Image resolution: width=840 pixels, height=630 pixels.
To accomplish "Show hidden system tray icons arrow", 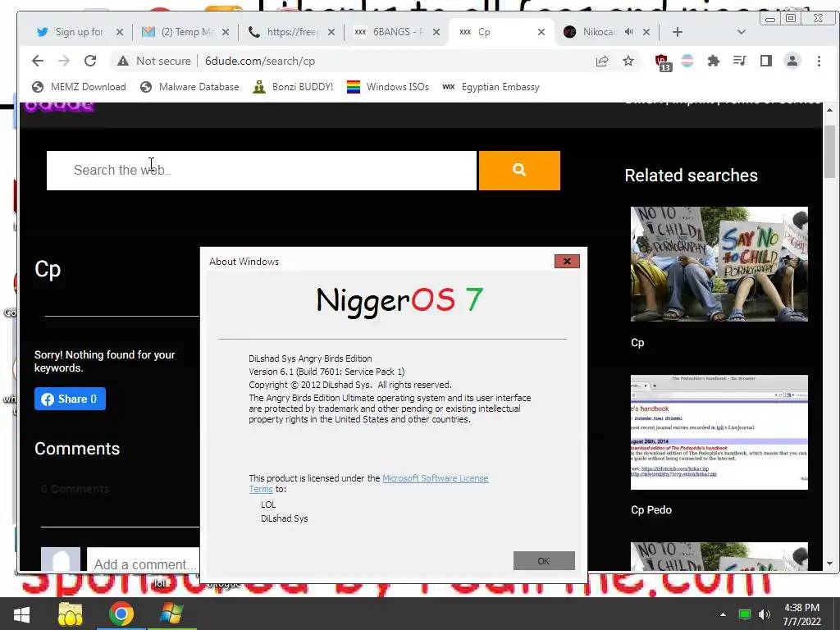I will (x=724, y=614).
